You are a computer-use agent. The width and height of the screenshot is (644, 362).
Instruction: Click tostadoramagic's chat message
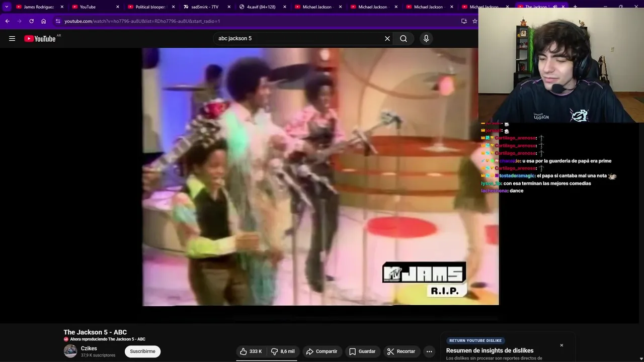click(549, 176)
